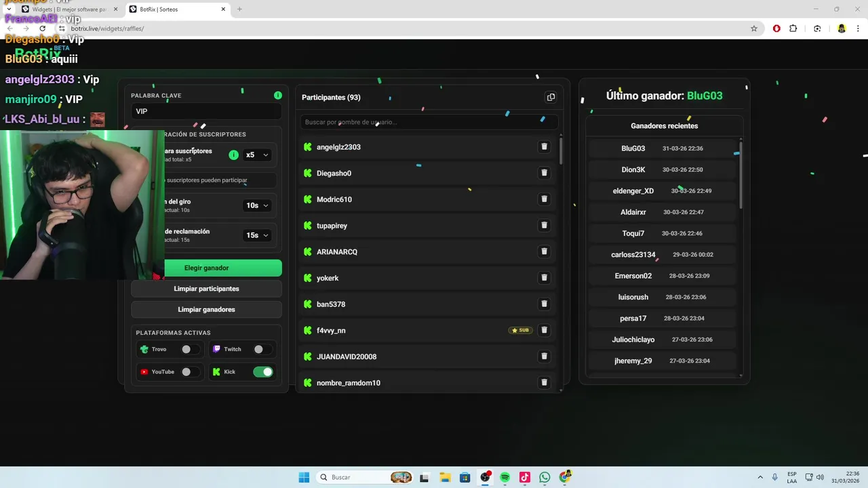
Task: Show hidden system tray icons
Action: point(760,477)
